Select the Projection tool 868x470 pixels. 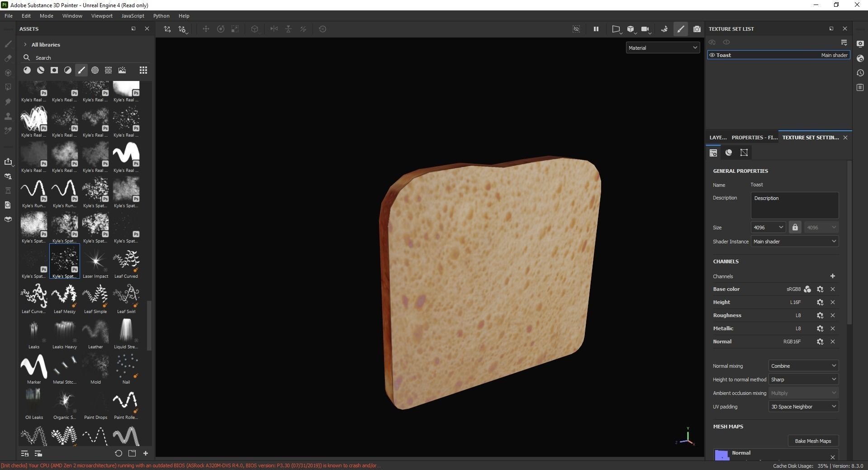coord(8,73)
